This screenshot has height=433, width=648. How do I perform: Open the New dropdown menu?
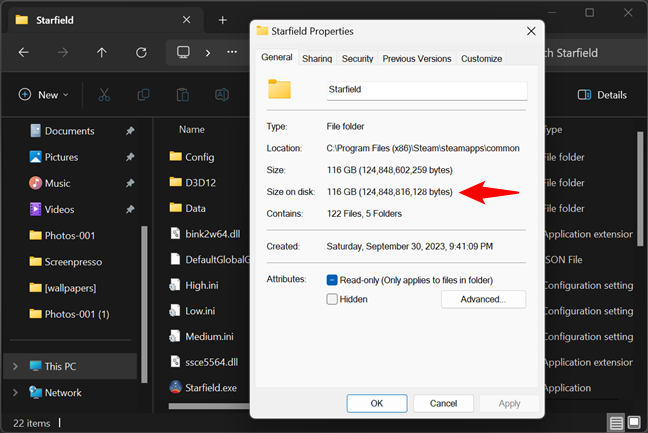point(43,95)
